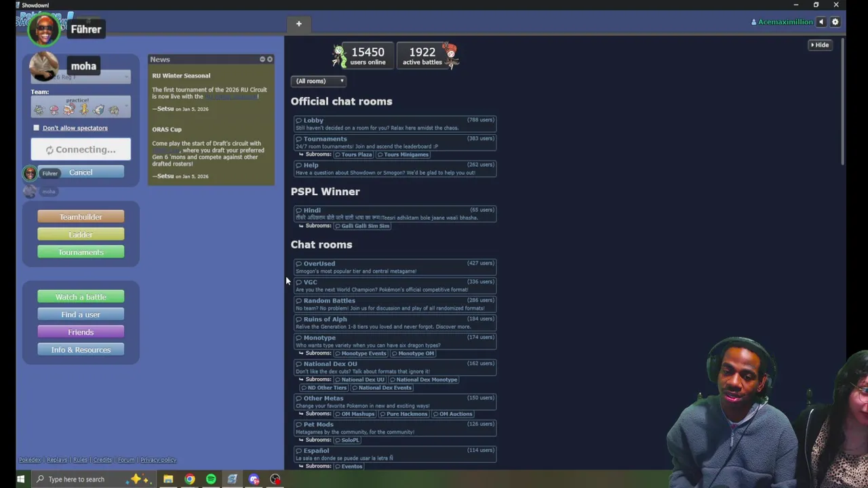The image size is (868, 488).
Task: Join the Other Metas room
Action: pyautogui.click(x=395, y=402)
